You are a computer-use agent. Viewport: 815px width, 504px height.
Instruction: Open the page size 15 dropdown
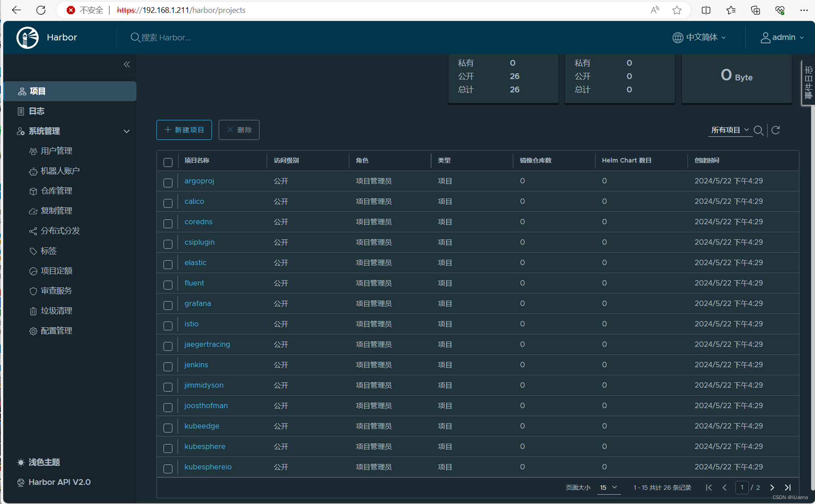[x=609, y=488]
